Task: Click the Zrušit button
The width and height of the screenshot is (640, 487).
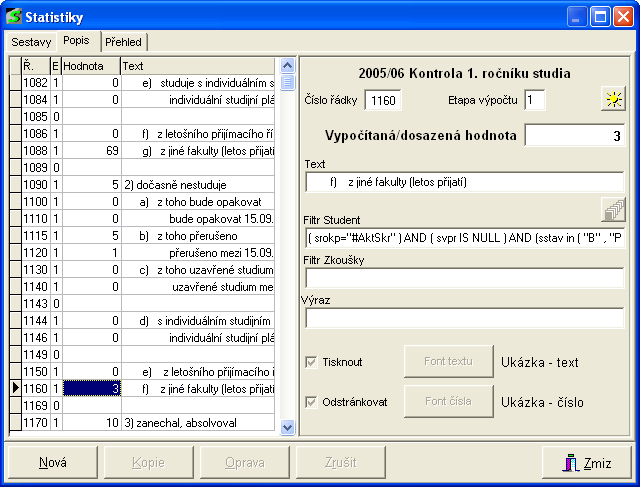Action: 340,462
